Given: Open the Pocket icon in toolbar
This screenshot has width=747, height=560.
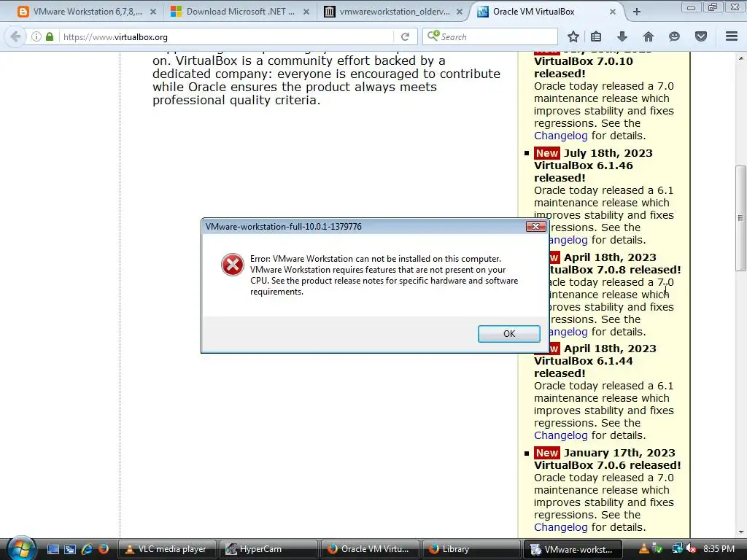Looking at the screenshot, I should point(701,36).
